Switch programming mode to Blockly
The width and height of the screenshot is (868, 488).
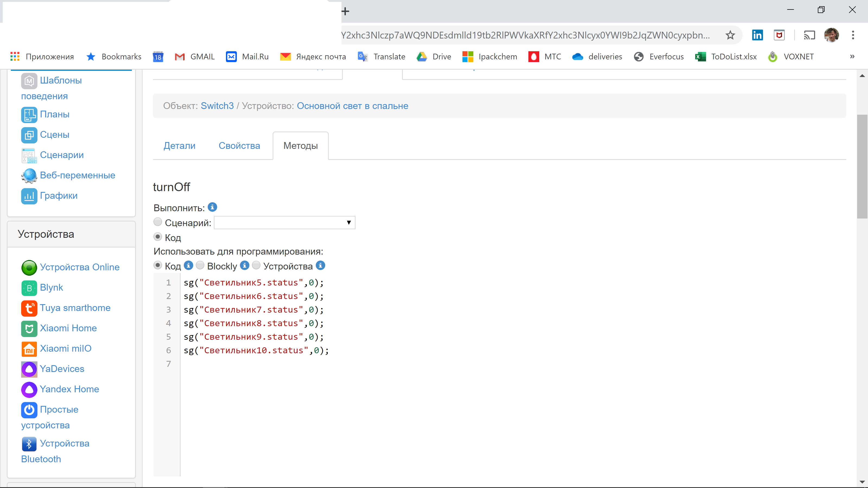[200, 265]
